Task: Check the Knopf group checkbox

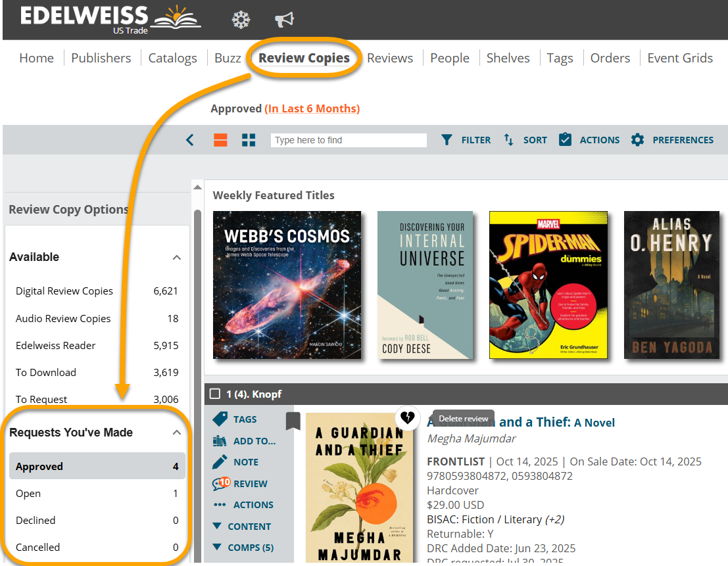Action: point(214,394)
